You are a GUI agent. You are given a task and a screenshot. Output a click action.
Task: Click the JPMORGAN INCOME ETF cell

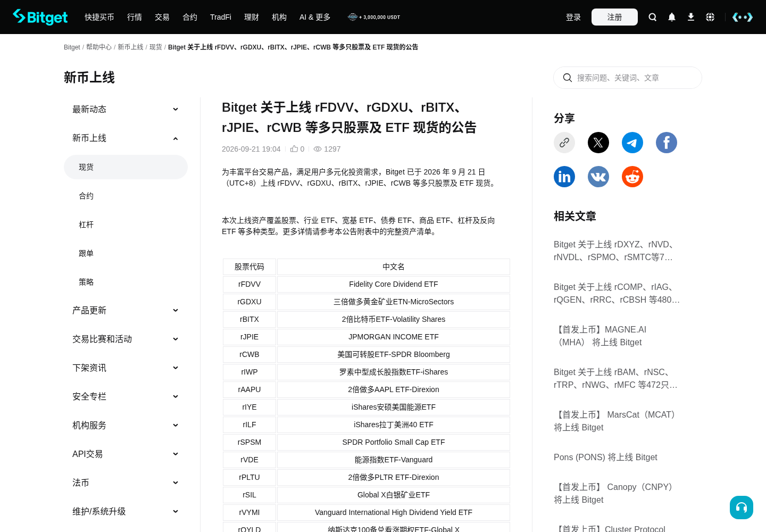click(x=394, y=337)
